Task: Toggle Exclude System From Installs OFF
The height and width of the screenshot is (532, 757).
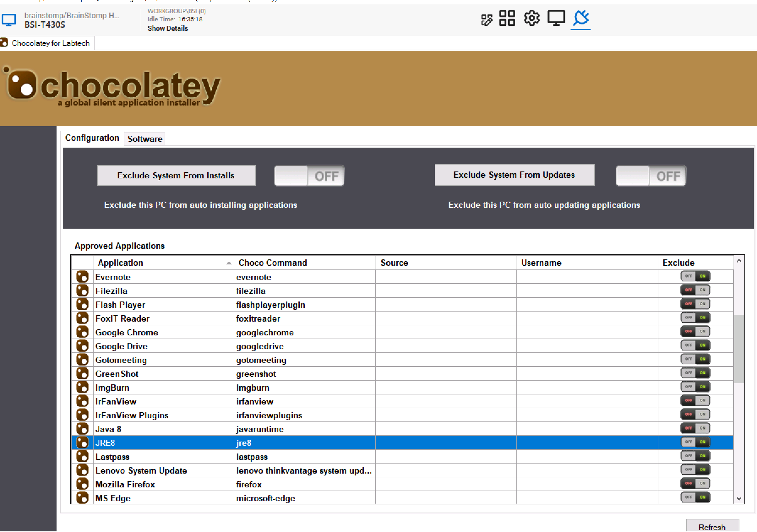Action: tap(308, 176)
